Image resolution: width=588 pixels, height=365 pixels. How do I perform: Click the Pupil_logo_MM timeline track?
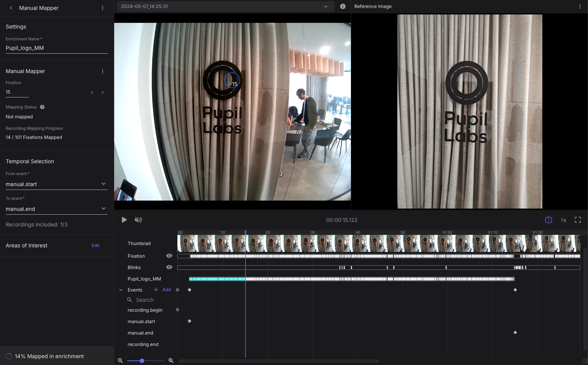pyautogui.click(x=352, y=279)
